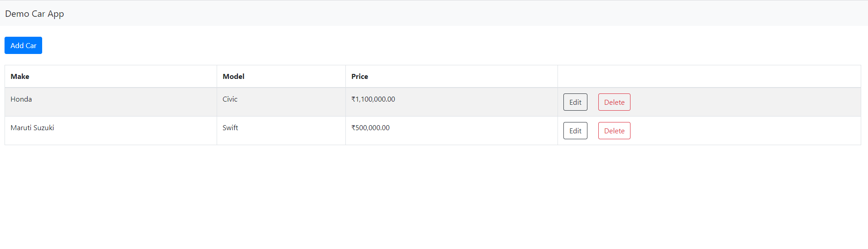Click the Demo Car App brand link
The width and height of the screenshot is (868, 249).
tap(34, 14)
